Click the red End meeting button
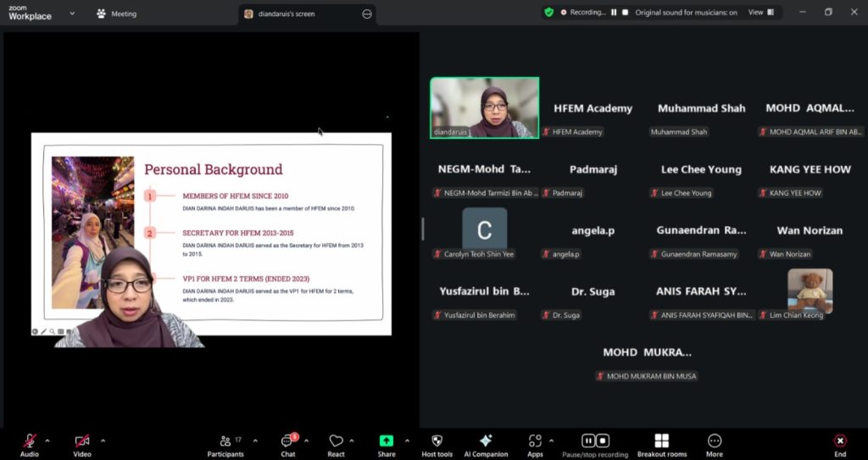This screenshot has height=460, width=868. coord(839,441)
